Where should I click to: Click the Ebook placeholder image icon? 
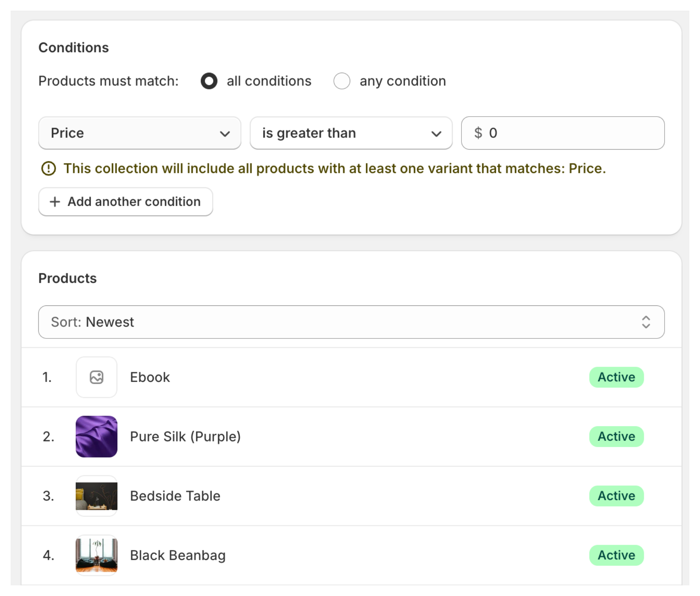coord(96,377)
